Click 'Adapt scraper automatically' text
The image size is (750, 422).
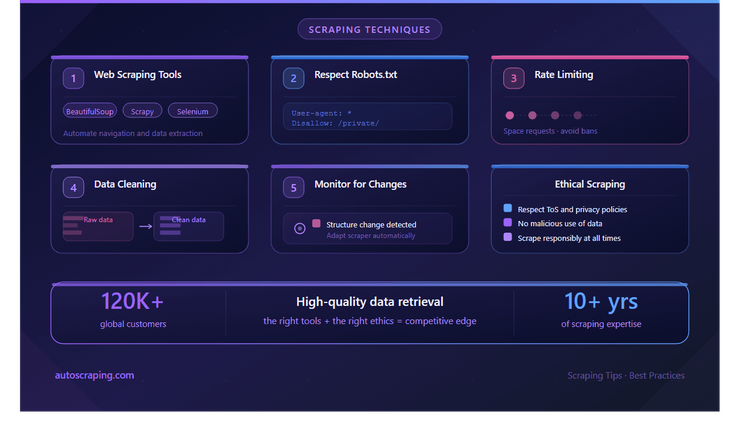click(371, 235)
